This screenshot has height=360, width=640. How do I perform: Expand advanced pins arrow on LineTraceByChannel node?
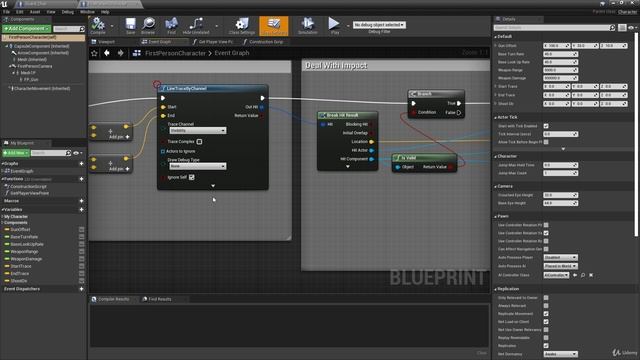click(213, 186)
